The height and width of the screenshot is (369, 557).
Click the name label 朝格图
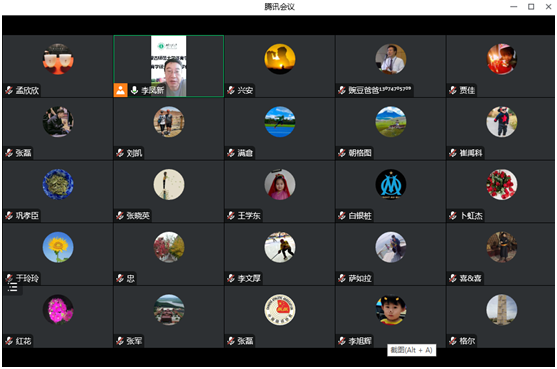pyautogui.click(x=360, y=153)
